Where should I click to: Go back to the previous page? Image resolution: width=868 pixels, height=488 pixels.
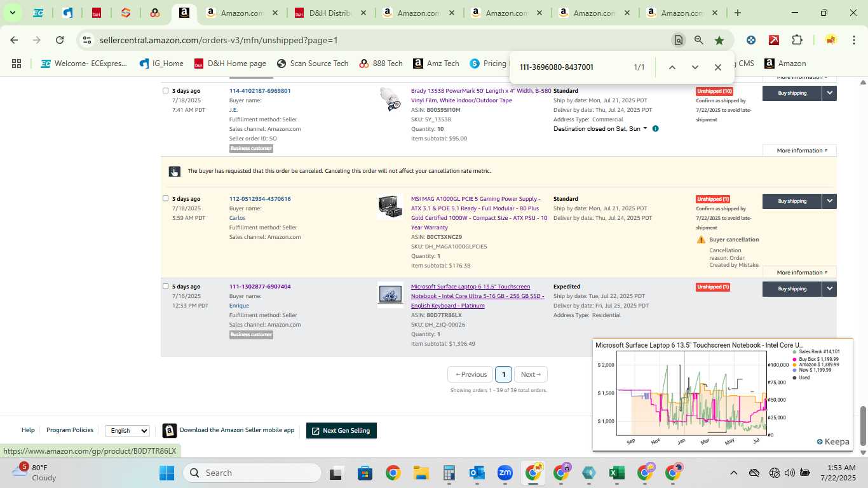pyautogui.click(x=14, y=40)
